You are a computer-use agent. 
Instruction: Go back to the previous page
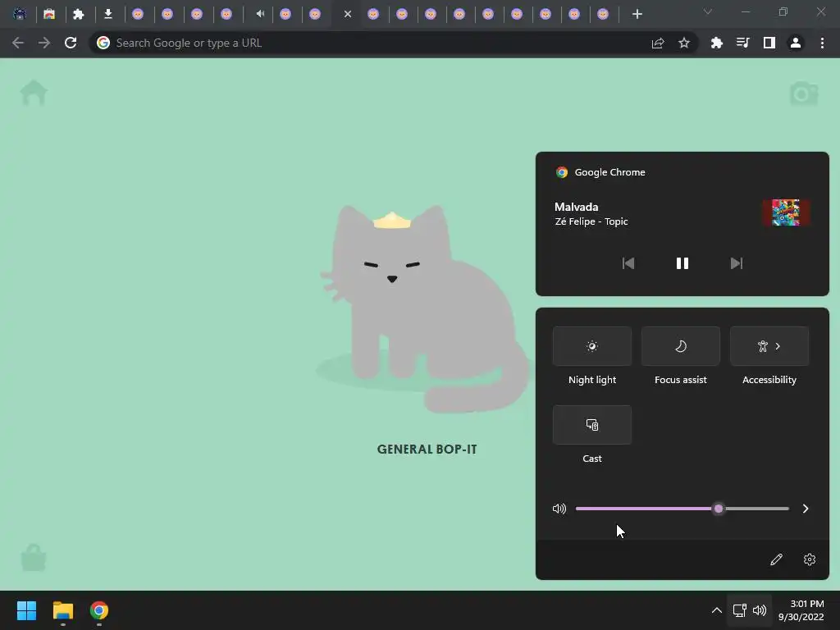(x=18, y=43)
